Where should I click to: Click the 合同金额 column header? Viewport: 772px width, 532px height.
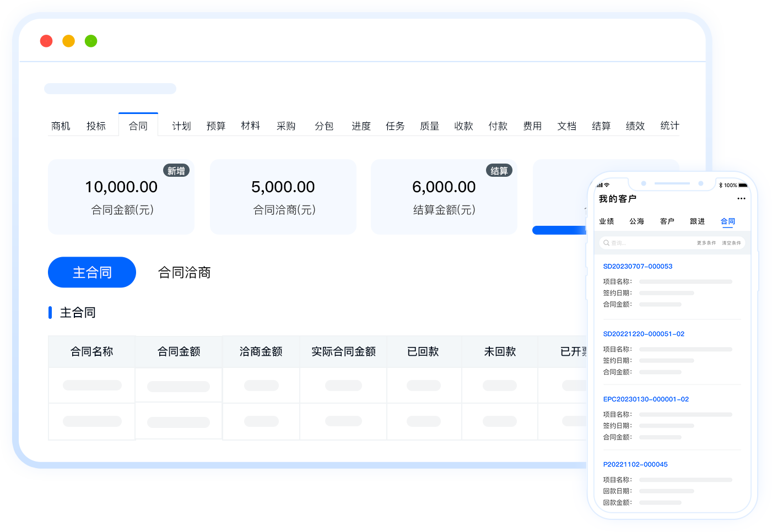pos(179,351)
